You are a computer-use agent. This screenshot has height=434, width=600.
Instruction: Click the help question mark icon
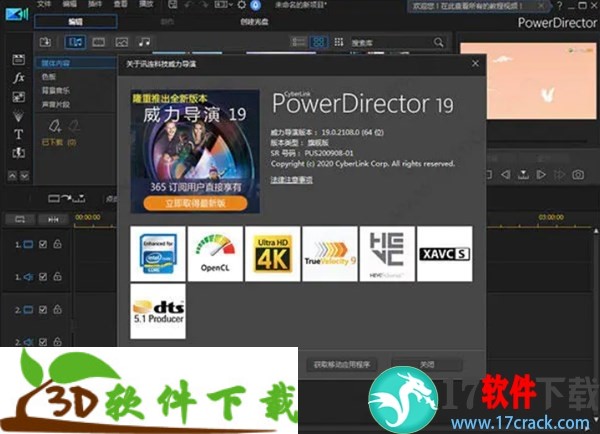coord(559,5)
